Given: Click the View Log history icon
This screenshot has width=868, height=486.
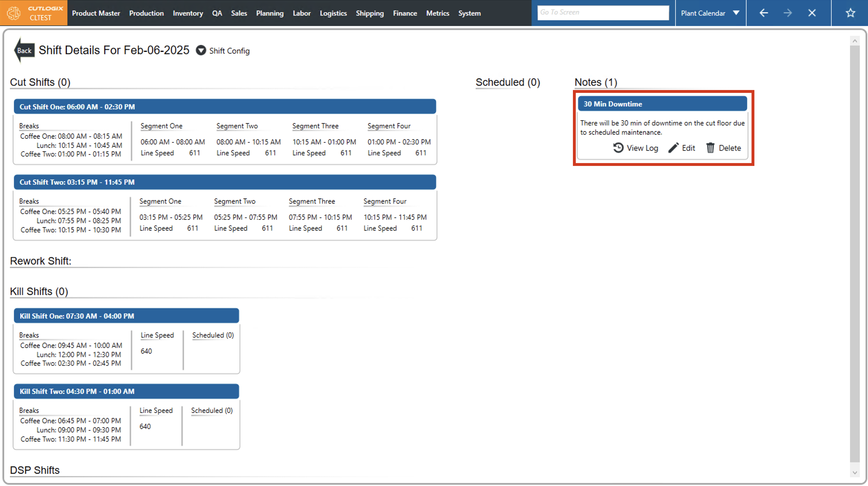Looking at the screenshot, I should 618,148.
